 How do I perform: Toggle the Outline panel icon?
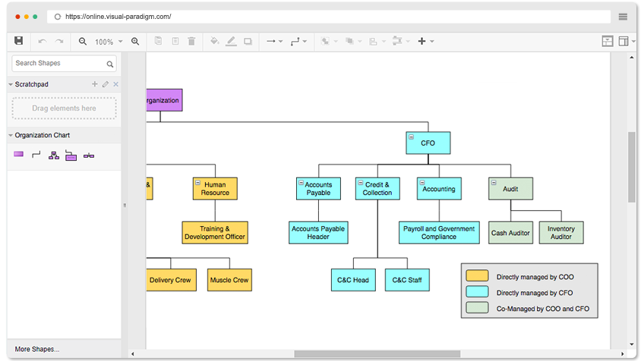pyautogui.click(x=608, y=41)
